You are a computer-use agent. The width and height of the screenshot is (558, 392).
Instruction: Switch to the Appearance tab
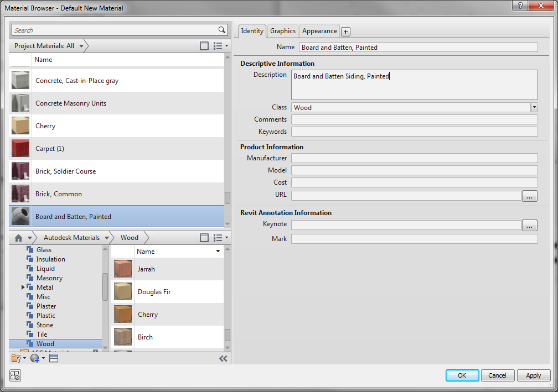(x=319, y=31)
